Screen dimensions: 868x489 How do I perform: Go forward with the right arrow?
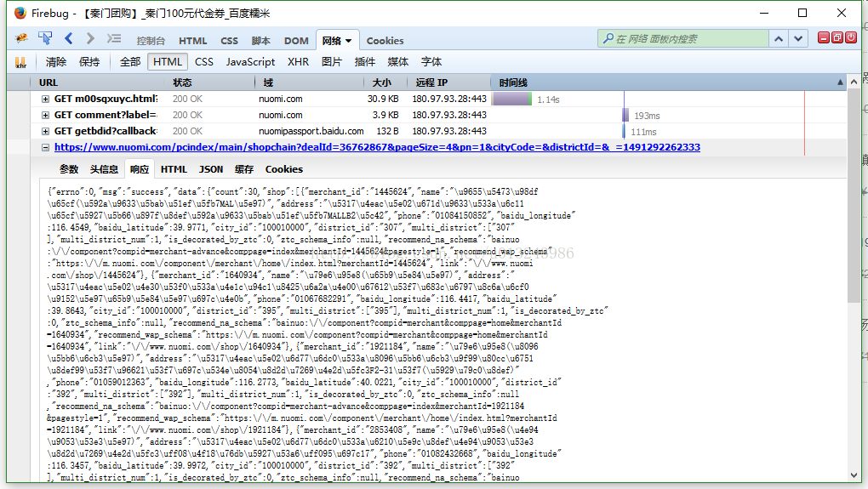pos(89,38)
